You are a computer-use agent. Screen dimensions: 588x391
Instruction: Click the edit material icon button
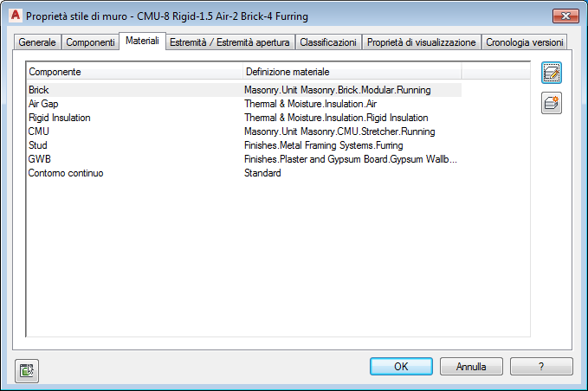point(552,73)
